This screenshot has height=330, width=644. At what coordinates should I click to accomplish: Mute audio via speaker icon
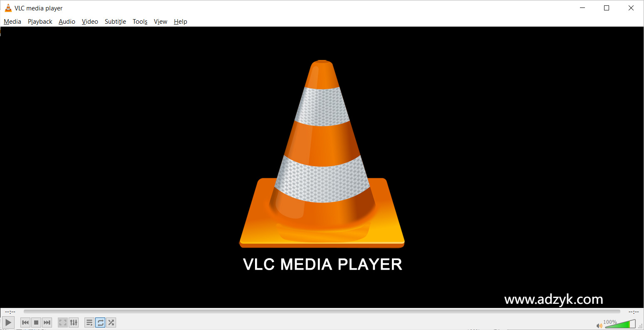click(x=599, y=325)
